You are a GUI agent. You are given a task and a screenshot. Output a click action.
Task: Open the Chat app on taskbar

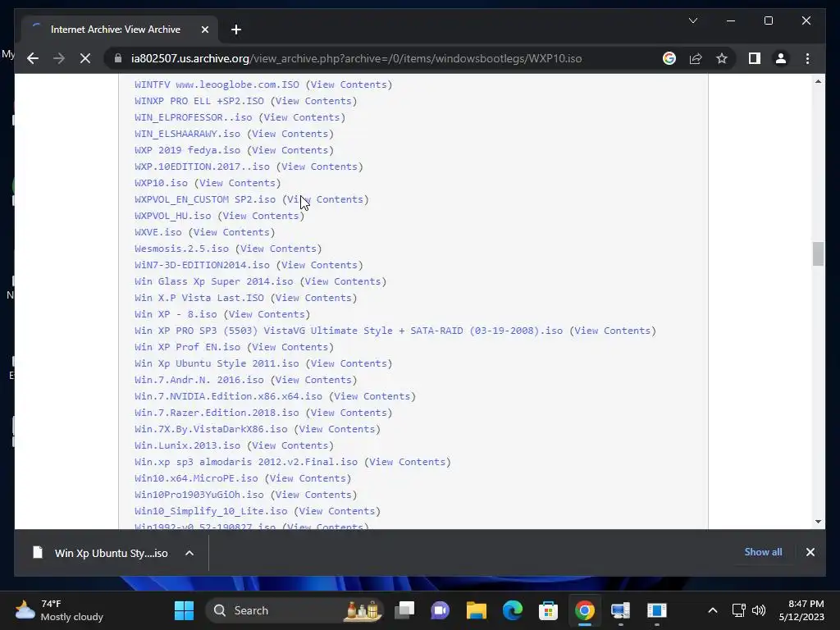[x=440, y=610]
